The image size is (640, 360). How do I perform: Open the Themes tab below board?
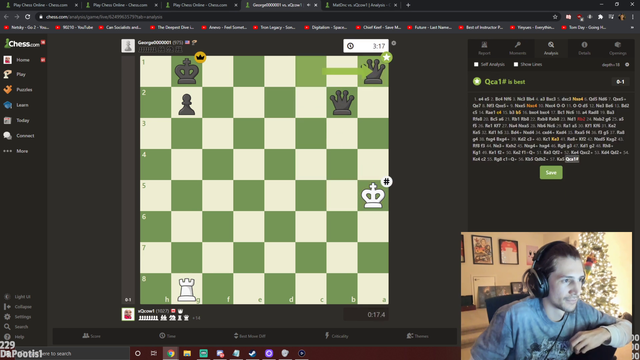[417, 336]
